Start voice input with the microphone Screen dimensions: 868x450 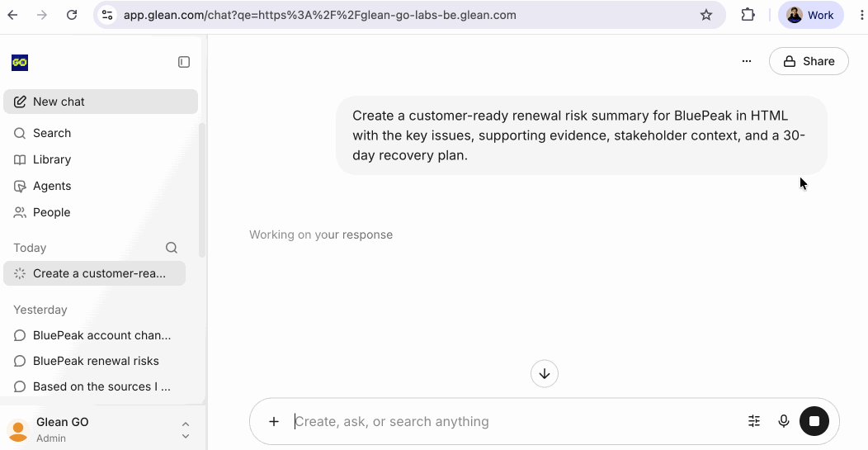click(x=783, y=421)
